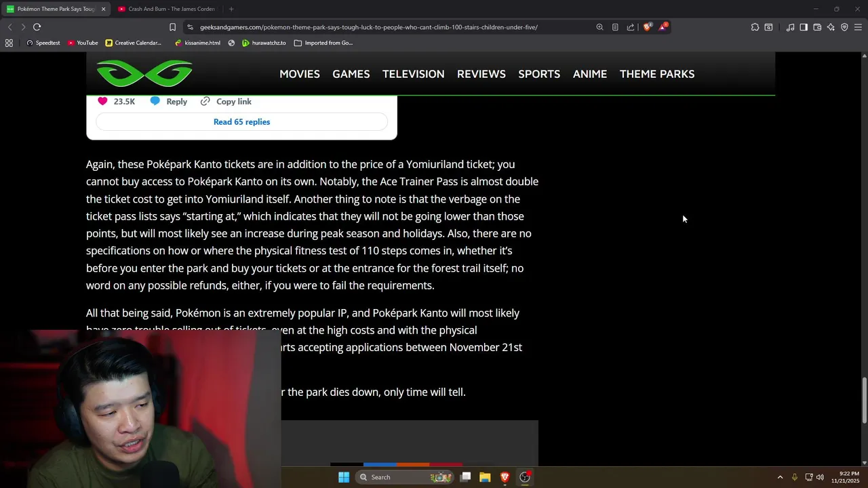868x488 pixels.
Task: Bookmark this page with the bookmark icon
Action: pos(172,27)
